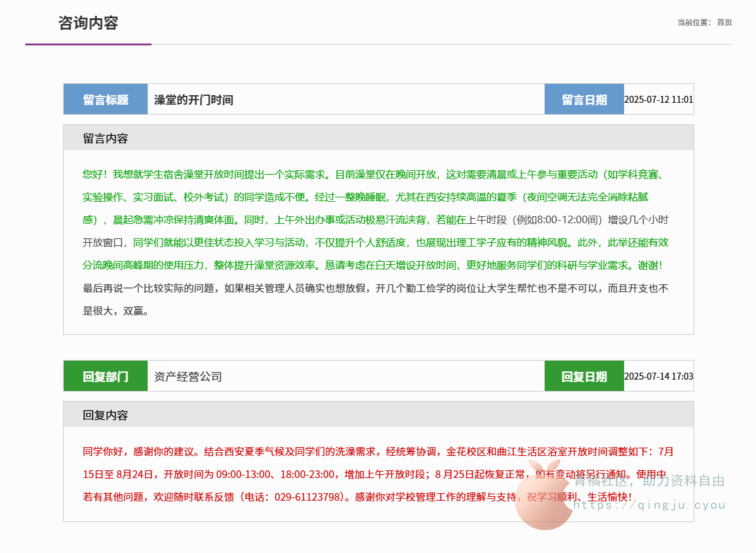This screenshot has height=553, width=756.
Task: Click the 咨询内容 page heading
Action: (x=88, y=23)
